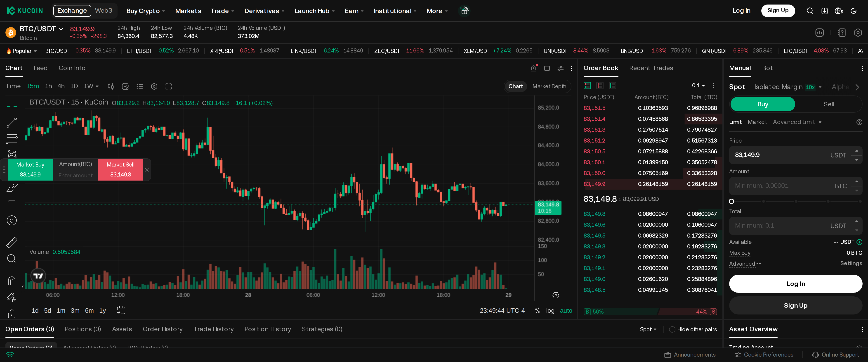Toggle lock all drawing tools

pos(12,314)
